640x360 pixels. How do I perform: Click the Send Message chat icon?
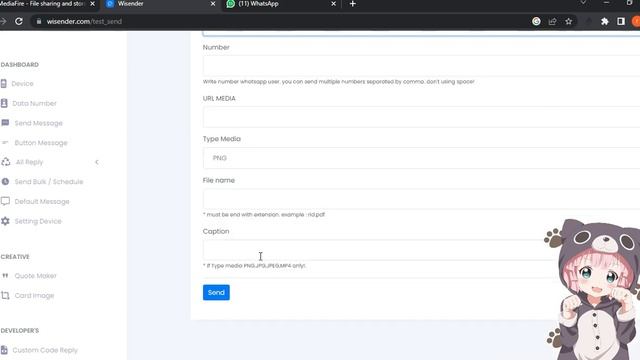point(5,123)
